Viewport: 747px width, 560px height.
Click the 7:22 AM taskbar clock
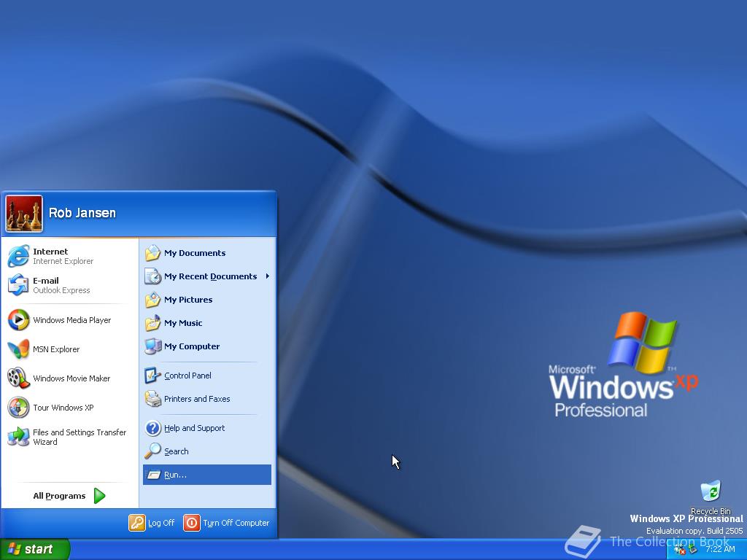pos(720,549)
